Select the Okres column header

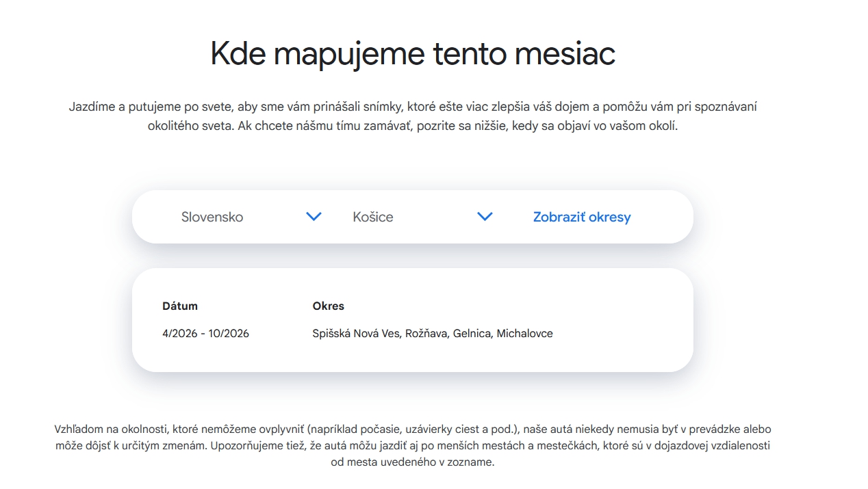(x=328, y=306)
